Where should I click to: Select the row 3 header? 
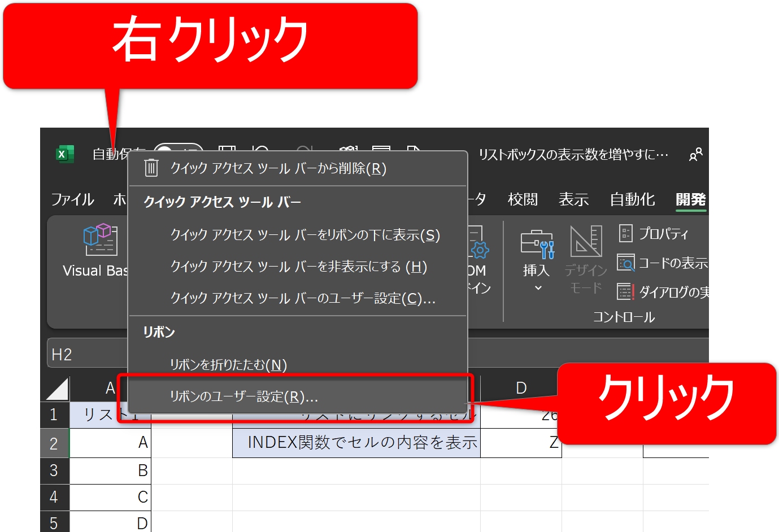coord(54,470)
